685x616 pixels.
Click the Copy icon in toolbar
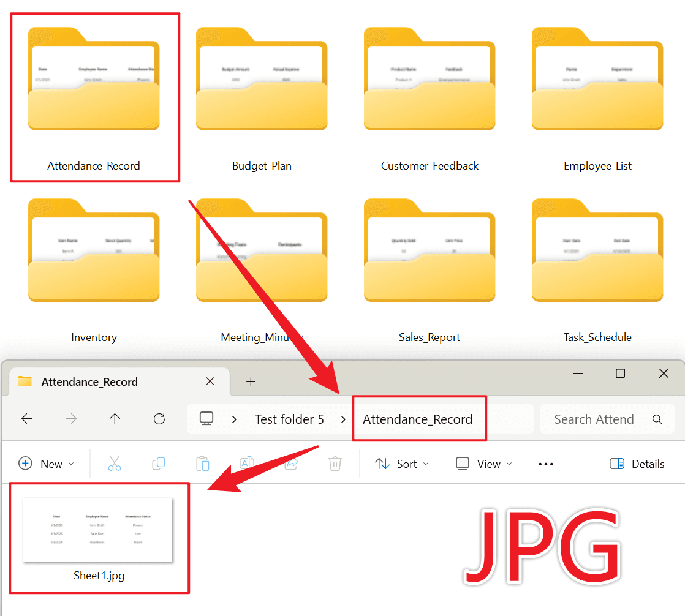pyautogui.click(x=159, y=464)
